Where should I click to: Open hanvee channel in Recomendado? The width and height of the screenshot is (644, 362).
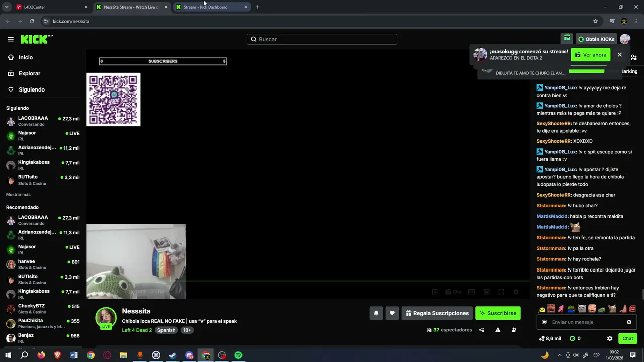pyautogui.click(x=43, y=264)
